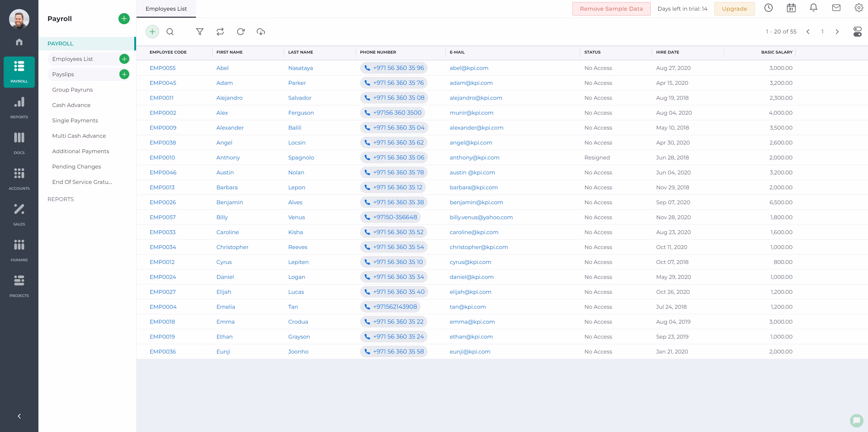Open Cash Advance menu item
The image size is (868, 432).
pyautogui.click(x=71, y=105)
